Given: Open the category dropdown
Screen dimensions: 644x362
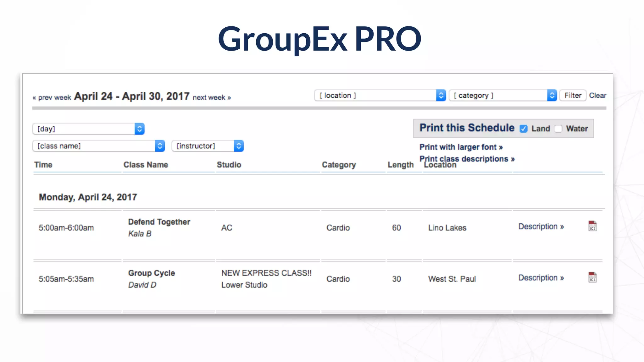Looking at the screenshot, I should coord(503,96).
